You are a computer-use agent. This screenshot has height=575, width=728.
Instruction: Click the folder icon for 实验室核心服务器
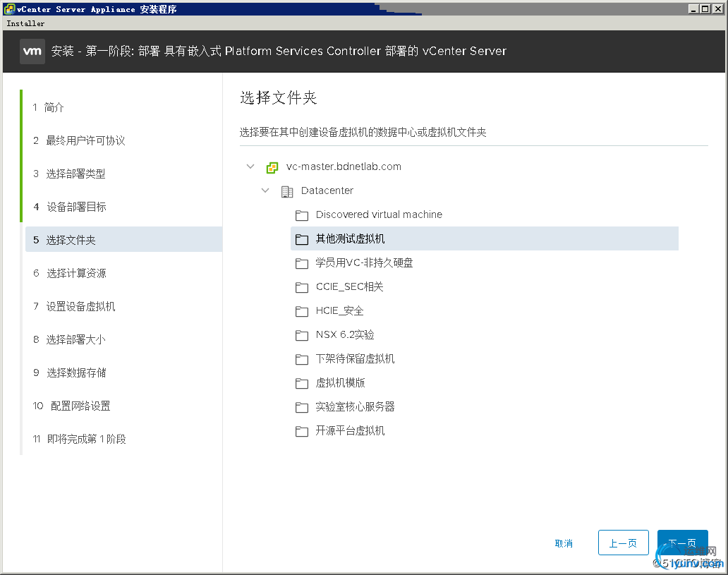coord(302,407)
